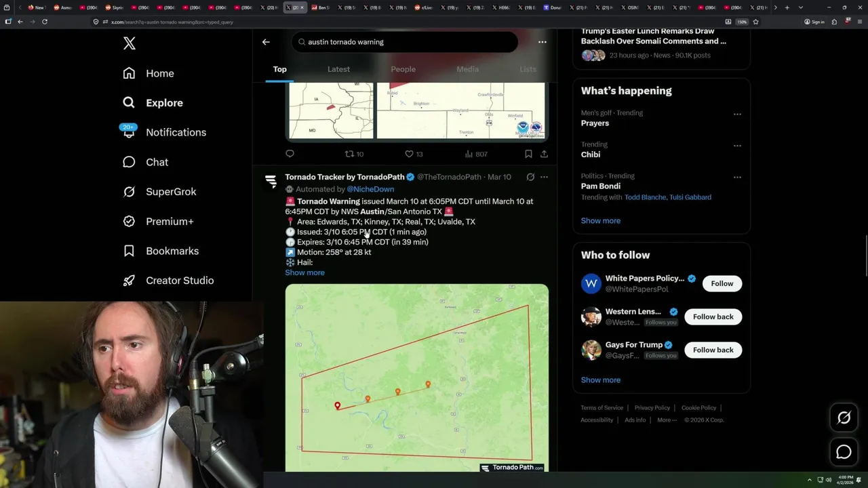The image size is (868, 488).
Task: Reload the browser page
Action: (x=45, y=22)
